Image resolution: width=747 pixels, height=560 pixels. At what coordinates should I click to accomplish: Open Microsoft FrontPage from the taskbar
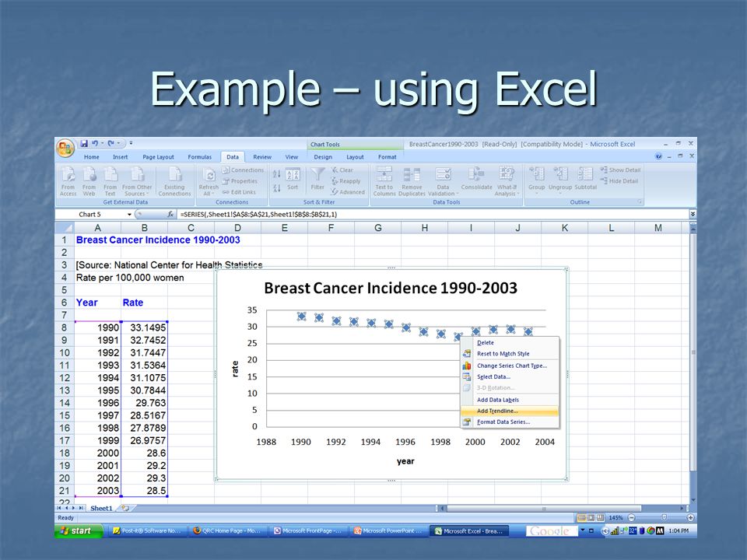[x=307, y=531]
